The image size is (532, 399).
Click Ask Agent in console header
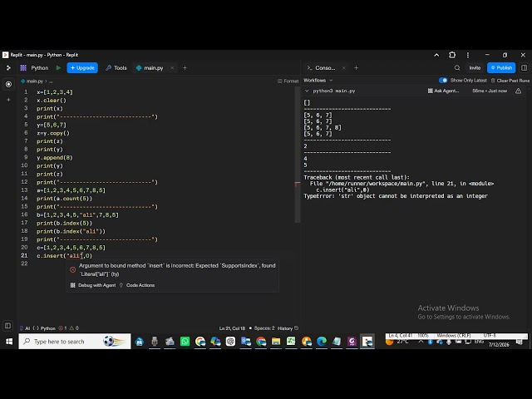(x=443, y=91)
